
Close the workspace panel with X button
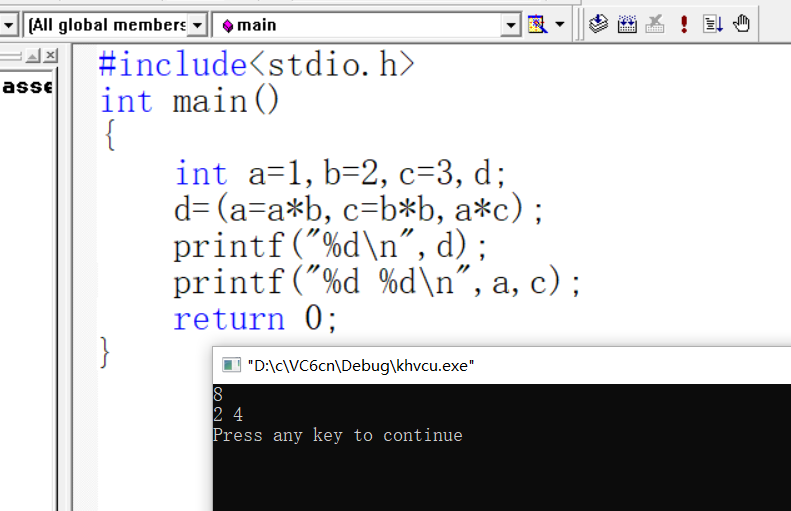(x=50, y=55)
